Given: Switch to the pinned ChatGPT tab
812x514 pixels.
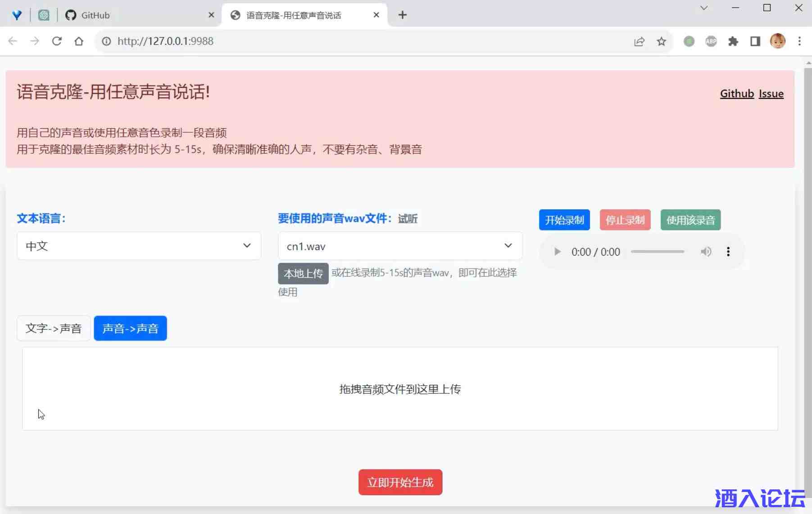Looking at the screenshot, I should tap(44, 15).
